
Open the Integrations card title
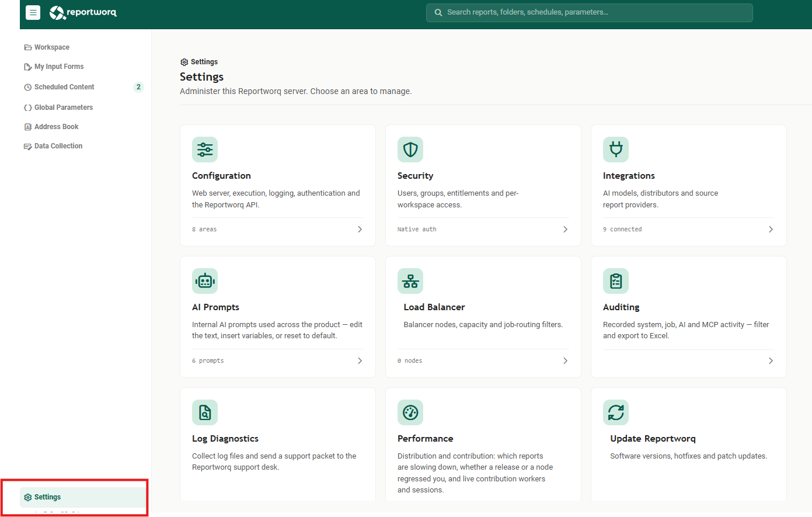coord(629,176)
